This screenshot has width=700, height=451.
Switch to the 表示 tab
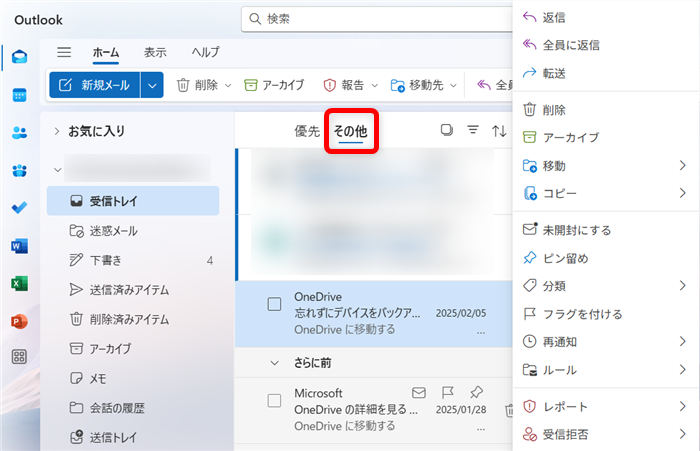click(x=155, y=53)
